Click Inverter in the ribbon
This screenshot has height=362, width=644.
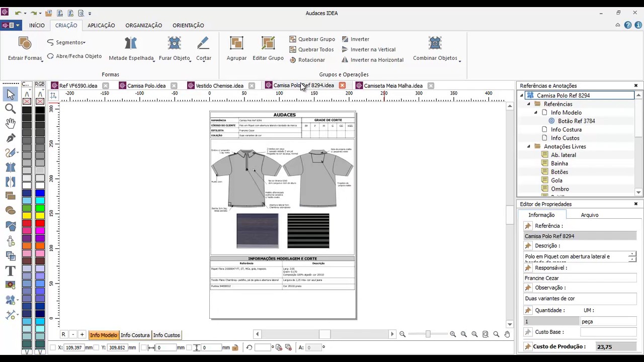[x=355, y=39]
